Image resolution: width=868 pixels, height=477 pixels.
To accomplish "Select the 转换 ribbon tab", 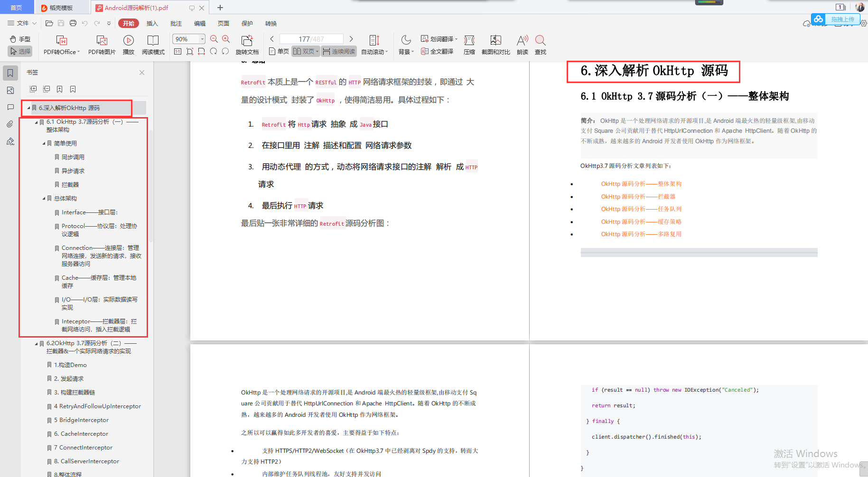I will tap(271, 23).
